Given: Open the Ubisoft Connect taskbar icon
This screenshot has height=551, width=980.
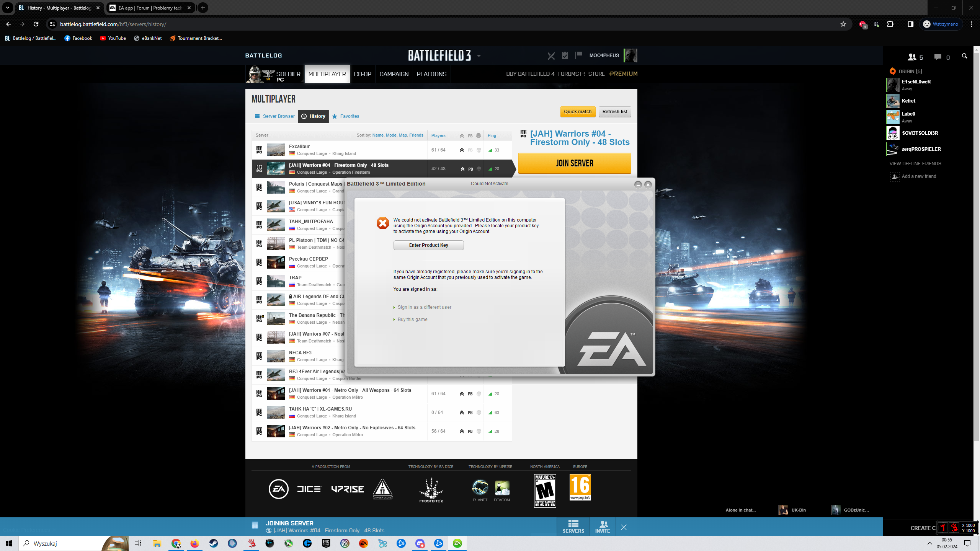Looking at the screenshot, I should tap(345, 543).
